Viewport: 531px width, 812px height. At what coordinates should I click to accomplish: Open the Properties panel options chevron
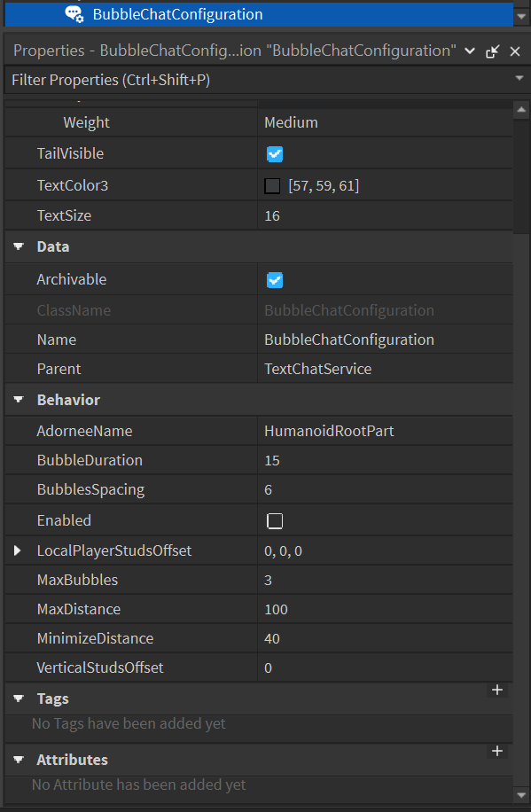470,51
